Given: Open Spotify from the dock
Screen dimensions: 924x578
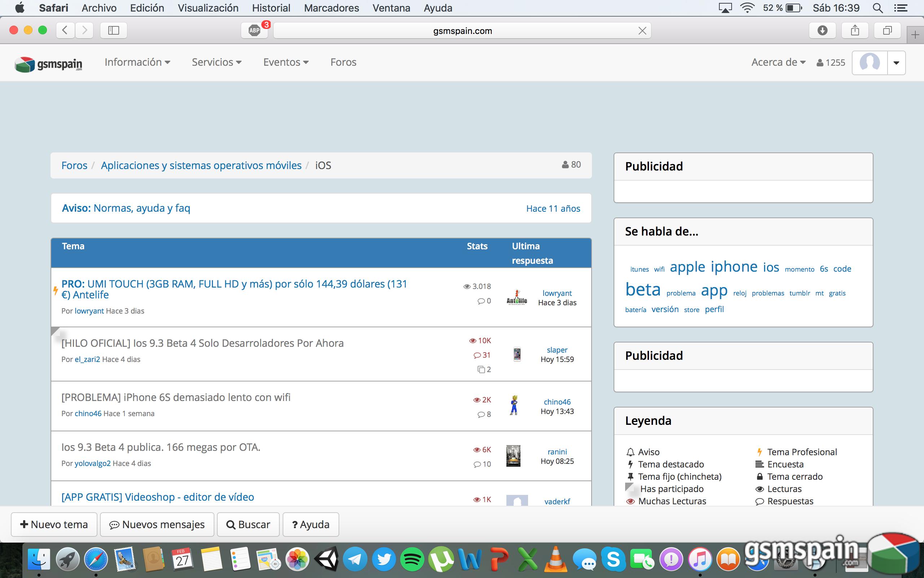Looking at the screenshot, I should 412,560.
